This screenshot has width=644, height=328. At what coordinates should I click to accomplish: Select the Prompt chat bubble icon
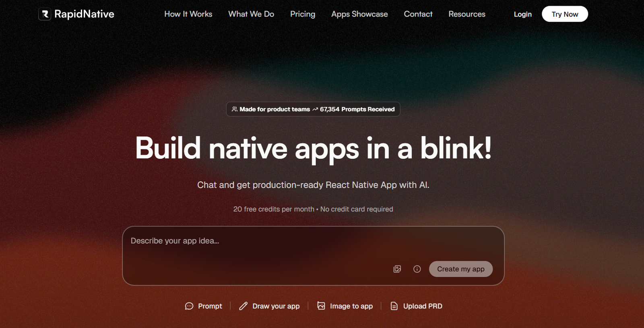click(x=189, y=306)
